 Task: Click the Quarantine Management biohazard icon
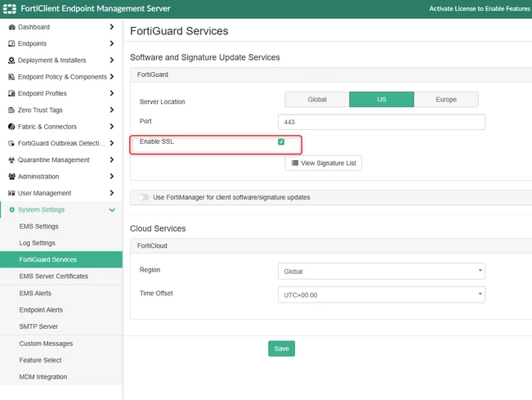pyautogui.click(x=11, y=160)
